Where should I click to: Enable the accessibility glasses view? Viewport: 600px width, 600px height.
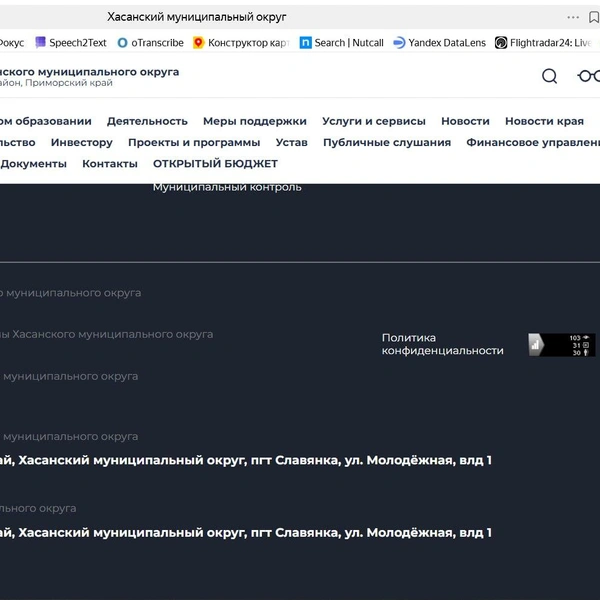[589, 76]
